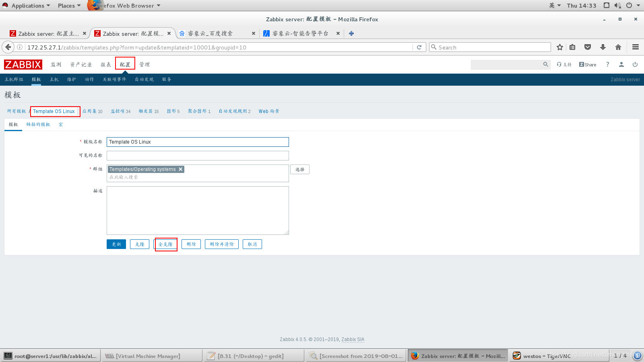The width and height of the screenshot is (644, 362).
Task: Bookmark this page with the star icon
Action: pos(559,47)
